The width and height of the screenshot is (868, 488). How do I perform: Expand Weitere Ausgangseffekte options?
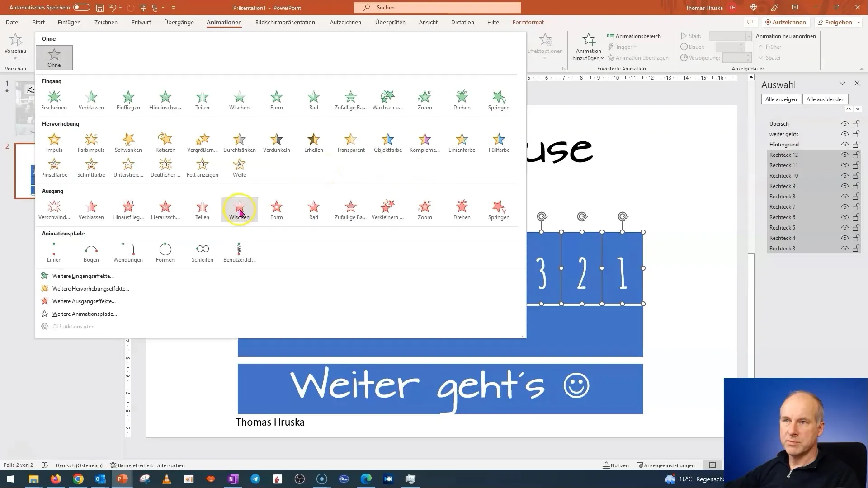(x=84, y=301)
